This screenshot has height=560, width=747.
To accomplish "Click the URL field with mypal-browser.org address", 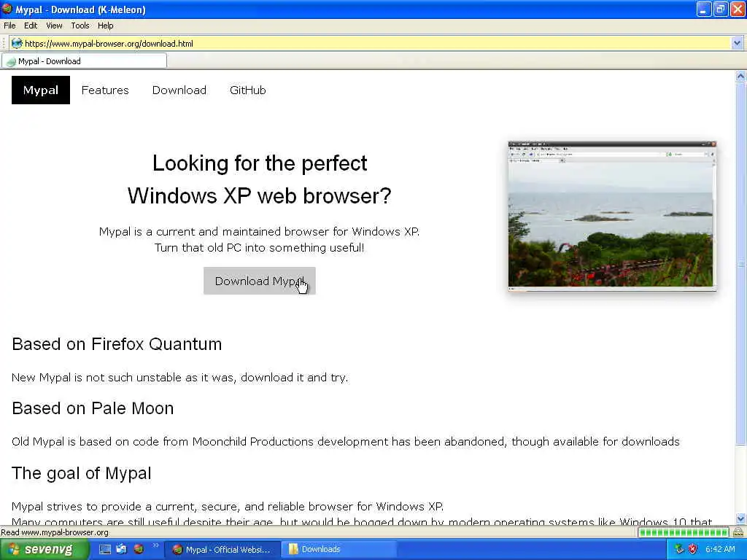I will point(376,43).
